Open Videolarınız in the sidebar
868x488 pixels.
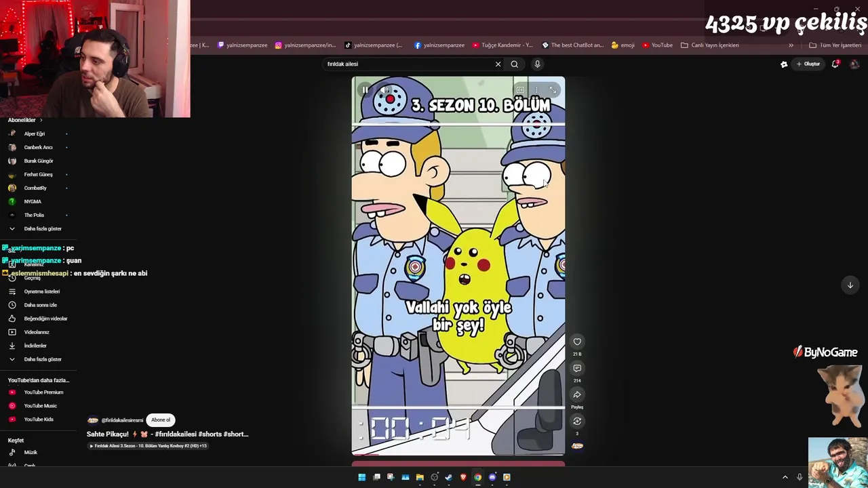pos(35,332)
